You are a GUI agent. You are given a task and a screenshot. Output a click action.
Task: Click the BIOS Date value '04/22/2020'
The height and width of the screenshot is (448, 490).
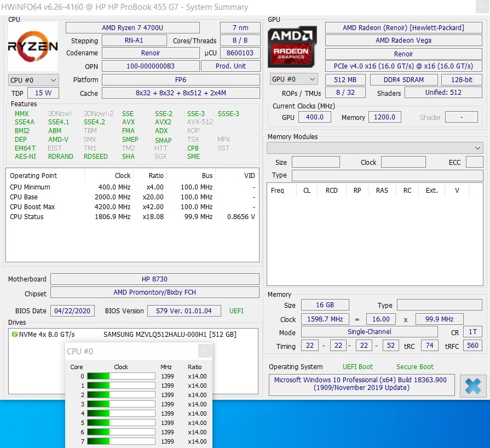point(72,311)
